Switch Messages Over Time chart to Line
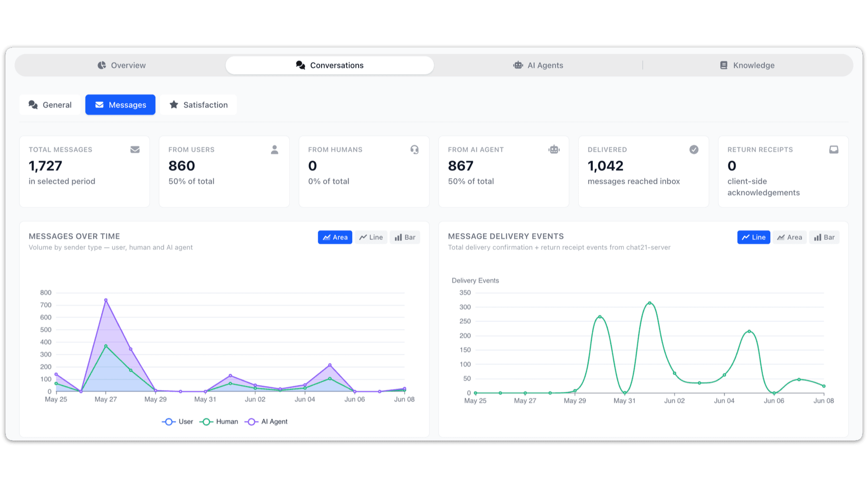 pyautogui.click(x=371, y=237)
